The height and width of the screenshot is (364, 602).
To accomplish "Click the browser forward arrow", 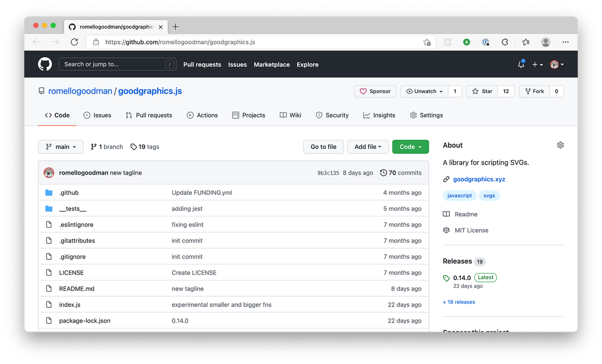I will tap(55, 42).
